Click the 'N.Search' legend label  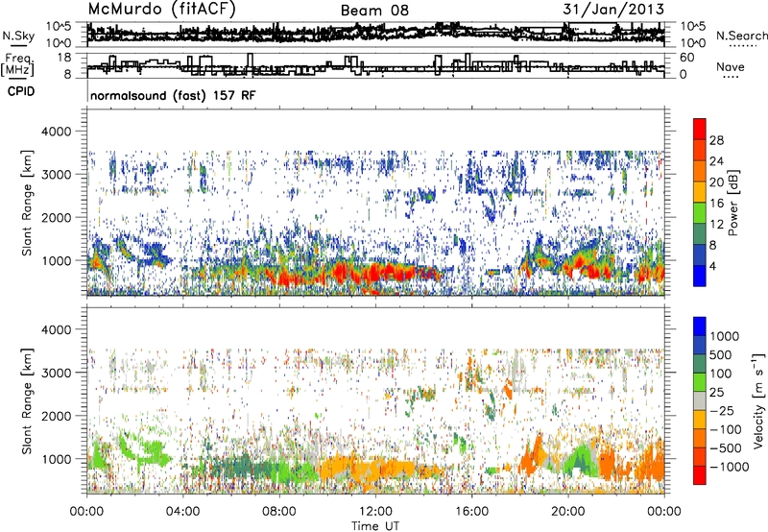coord(741,36)
